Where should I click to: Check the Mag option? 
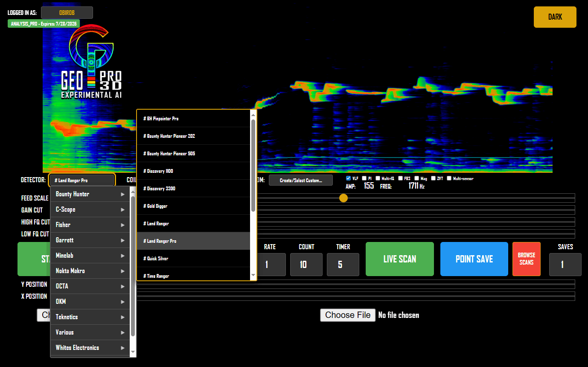click(x=416, y=178)
